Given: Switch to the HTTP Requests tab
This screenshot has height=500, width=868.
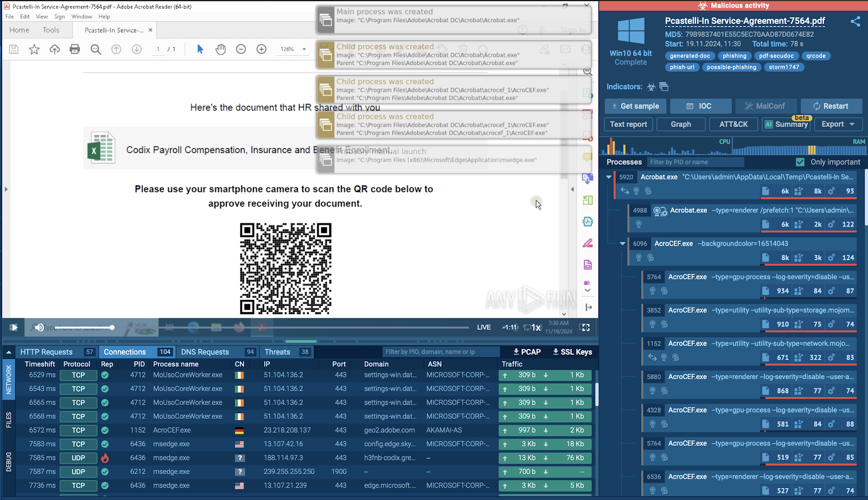Looking at the screenshot, I should (x=57, y=352).
